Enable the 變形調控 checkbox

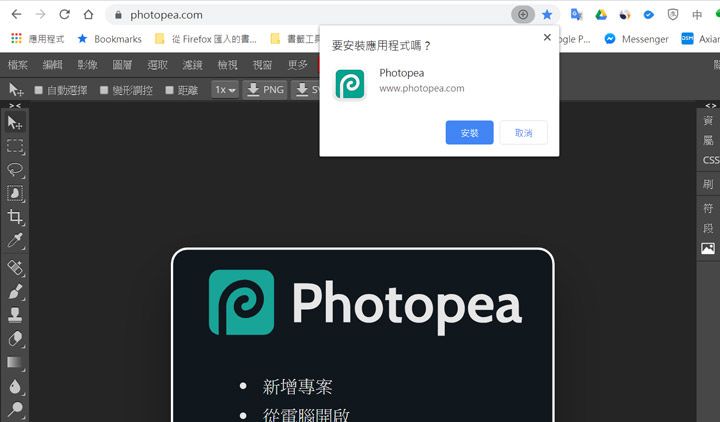pos(104,90)
